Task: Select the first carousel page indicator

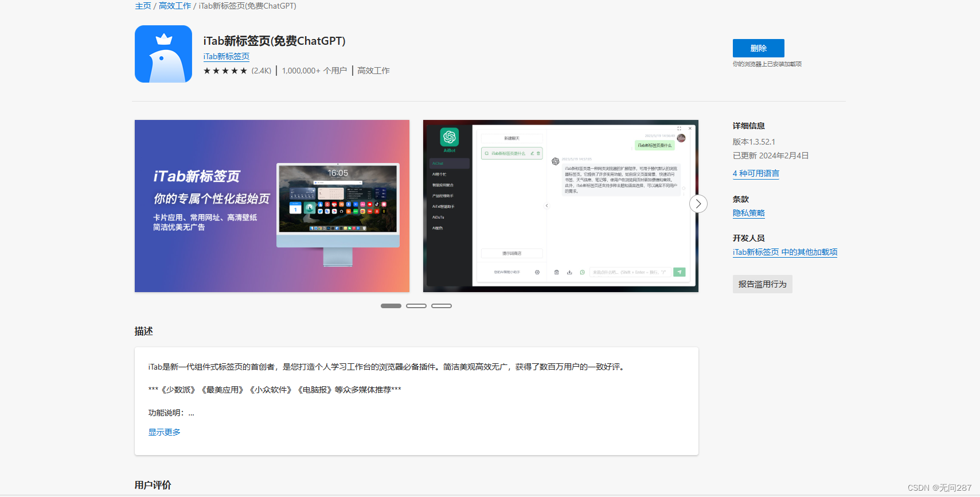Action: pos(391,306)
